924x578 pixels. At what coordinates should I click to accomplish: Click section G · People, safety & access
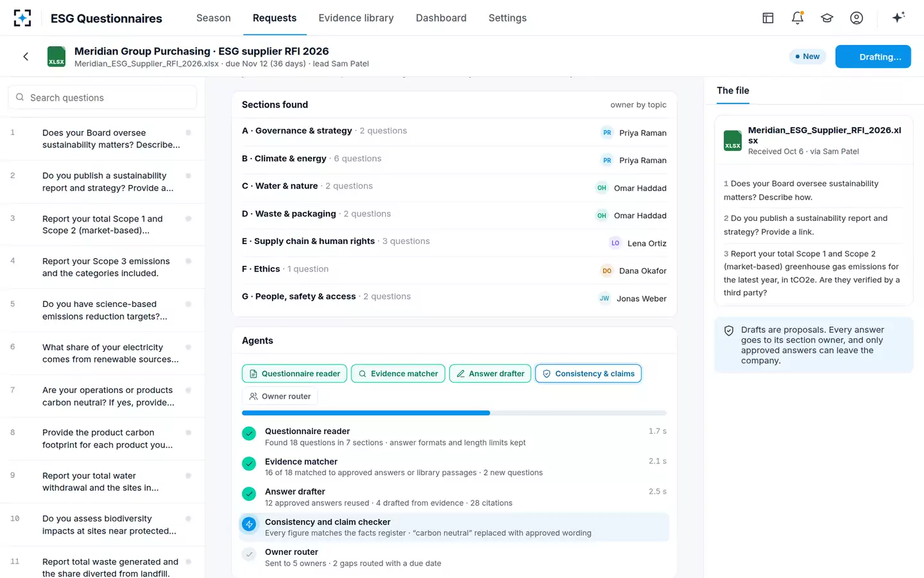tap(454, 297)
